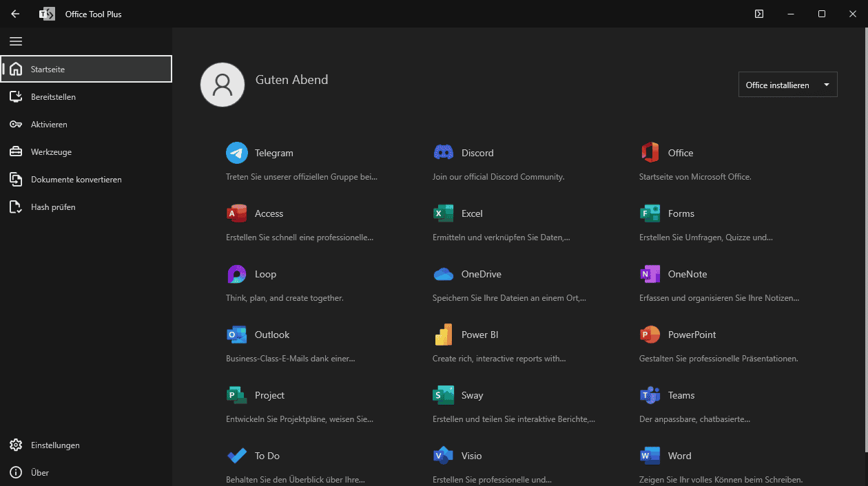Open the Microsoft Office logo icon
This screenshot has height=486, width=868.
coord(650,153)
